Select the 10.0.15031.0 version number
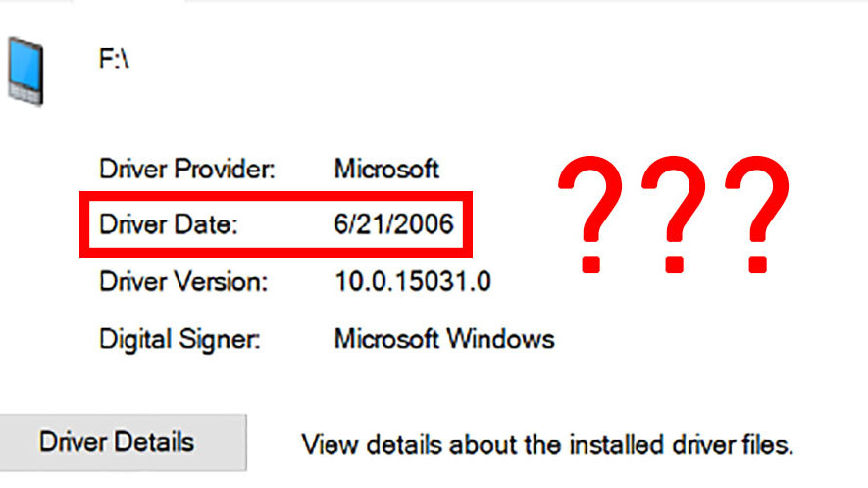868x488 pixels. click(413, 283)
